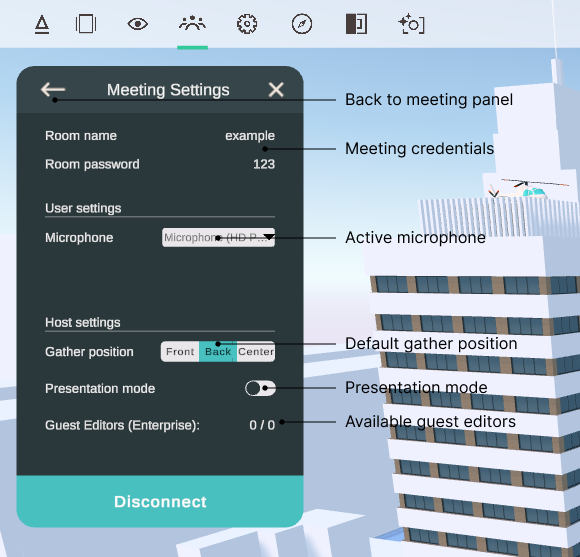Click the helicopter on the rooftop
Viewport: 580px width, 557px height.
(529, 188)
